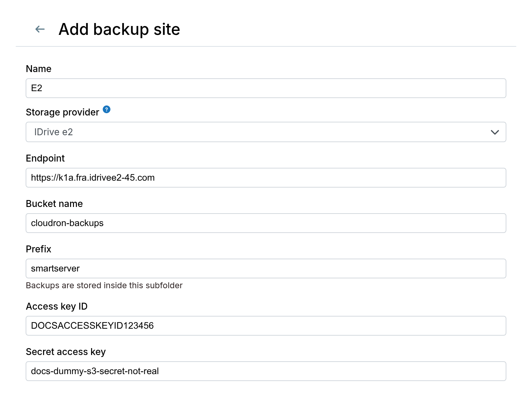Click the 'Name' label
This screenshot has height=408, width=532.
coord(38,69)
